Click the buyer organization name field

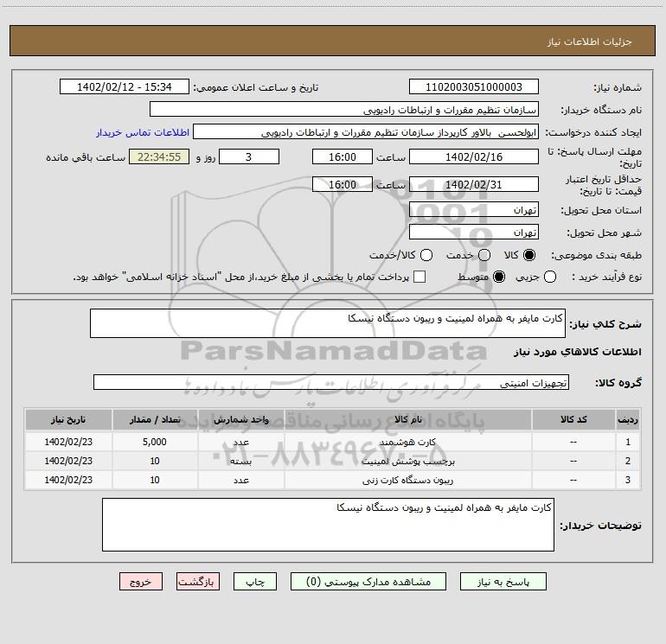click(x=344, y=109)
